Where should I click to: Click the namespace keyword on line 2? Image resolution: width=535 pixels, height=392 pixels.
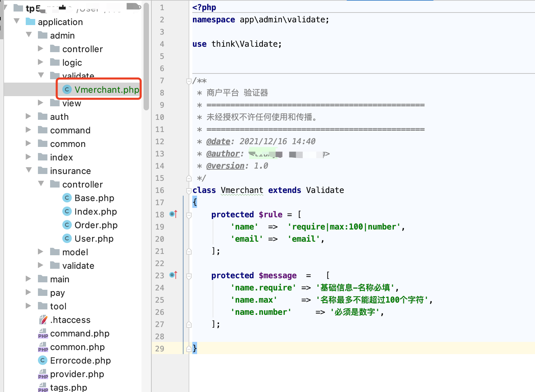214,20
